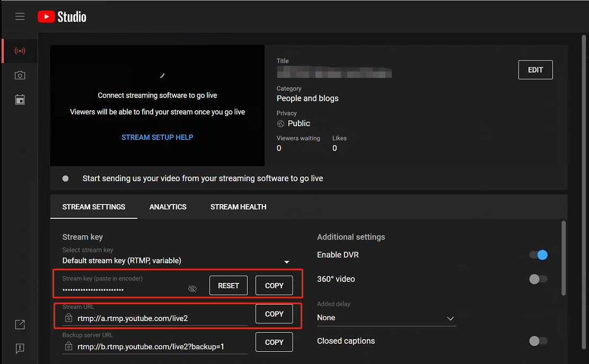Click 'Start sending us your video' status text
Screen dimensions: 589x364
pos(203,178)
